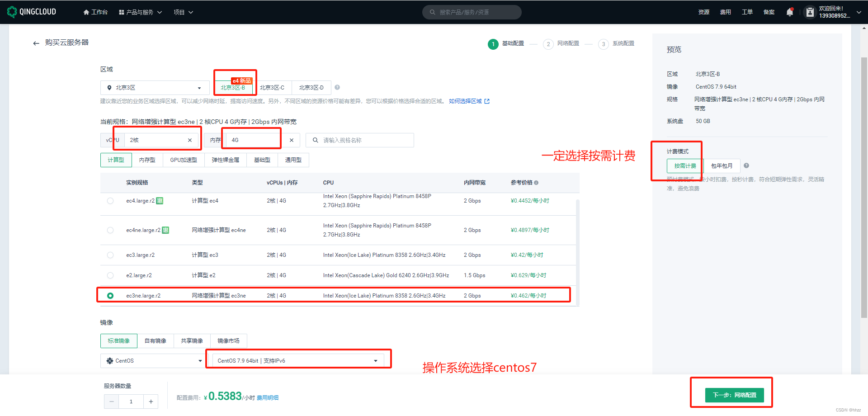Image resolution: width=868 pixels, height=416 pixels.
Task: Select zone 北京3区-B
Action: click(x=233, y=88)
